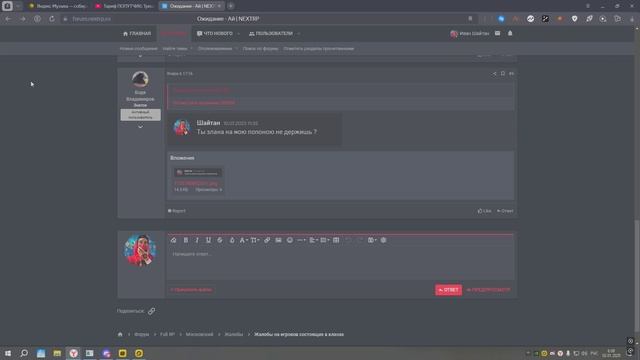Screen dimensions: 640x360
Task: Select the highlighted red forum nav tab
Action: pyautogui.click(x=173, y=33)
